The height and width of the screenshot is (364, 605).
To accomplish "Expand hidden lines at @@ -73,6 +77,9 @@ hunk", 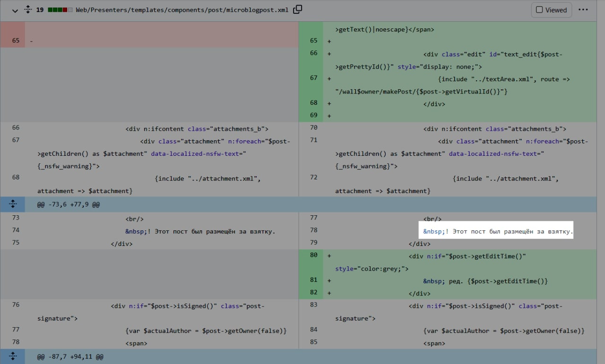I will pyautogui.click(x=13, y=204).
